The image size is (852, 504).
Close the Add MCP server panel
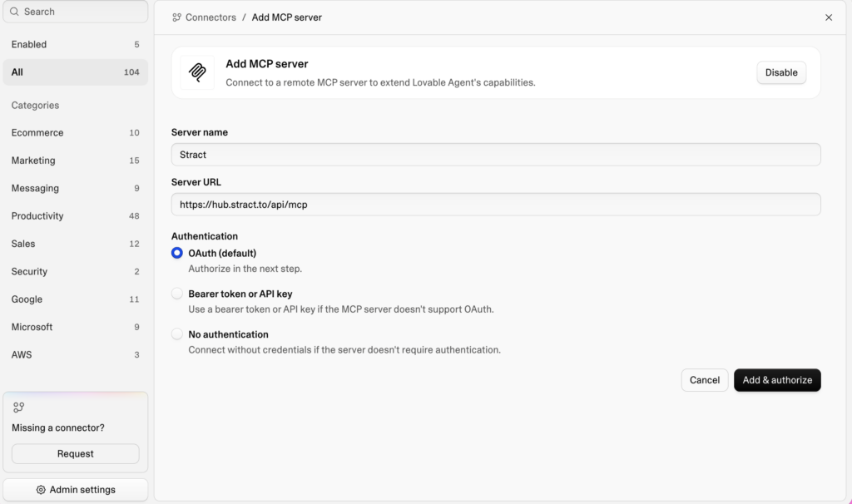pos(829,17)
